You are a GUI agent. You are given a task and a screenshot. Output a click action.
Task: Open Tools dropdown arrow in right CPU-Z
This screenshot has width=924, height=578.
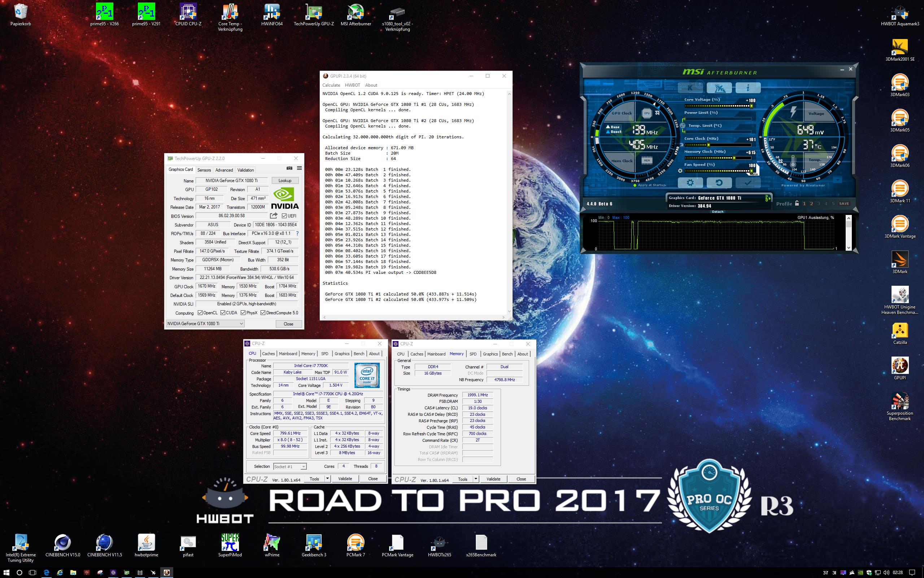click(476, 479)
